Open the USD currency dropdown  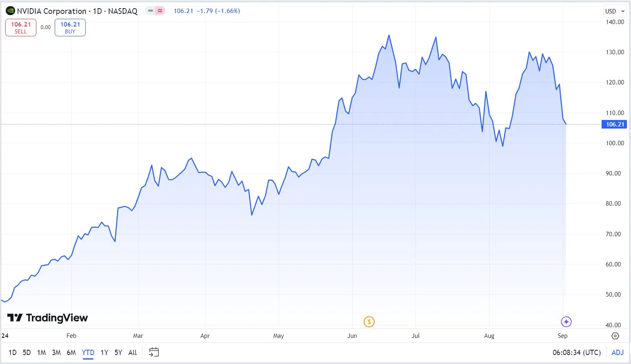pyautogui.click(x=615, y=11)
